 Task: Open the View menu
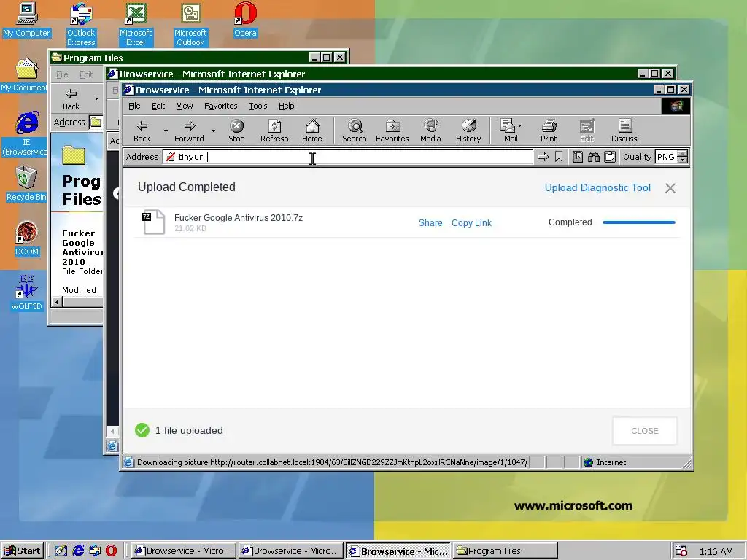click(185, 106)
